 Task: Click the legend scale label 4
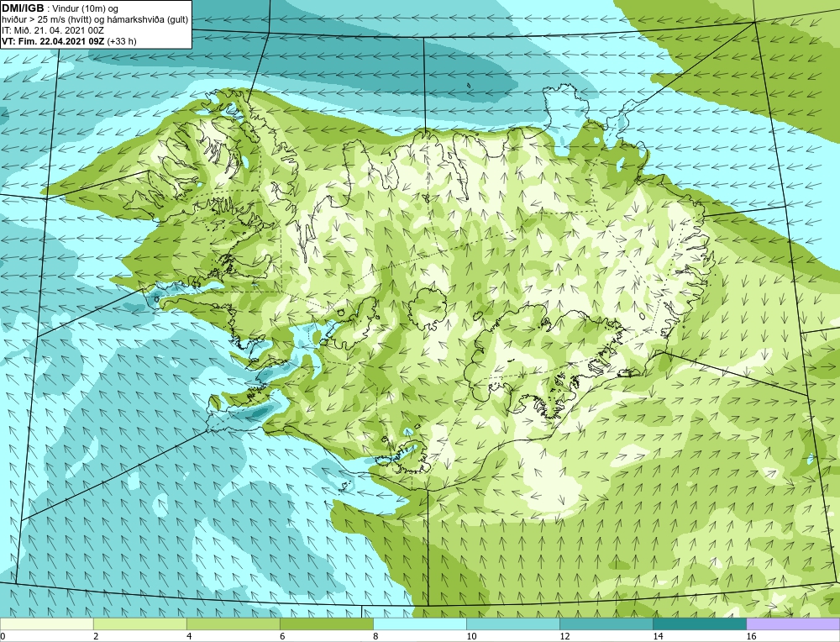189,636
